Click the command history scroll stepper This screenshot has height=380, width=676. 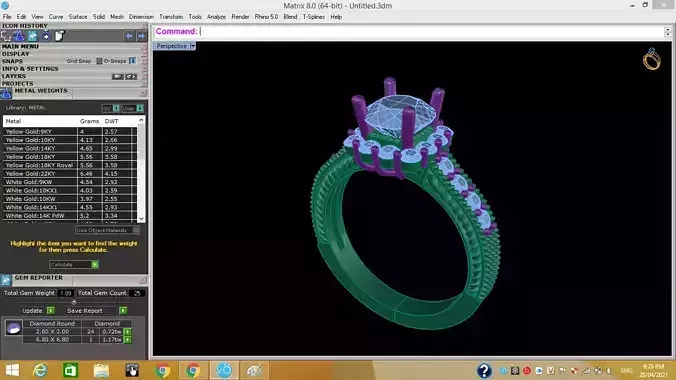[x=668, y=31]
